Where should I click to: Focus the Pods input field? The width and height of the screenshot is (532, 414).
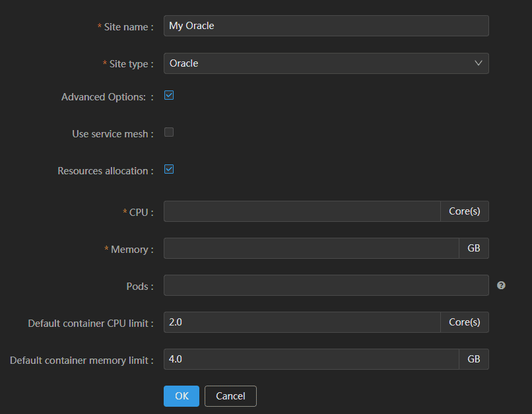326,285
